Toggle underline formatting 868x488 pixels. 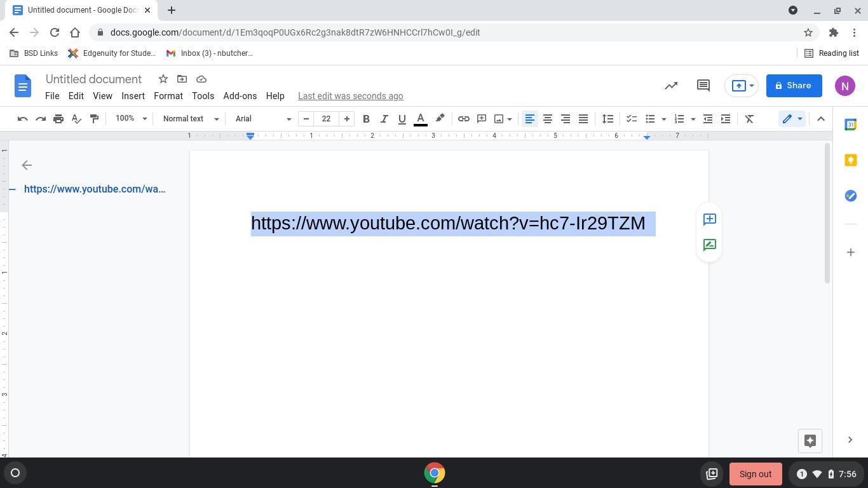pyautogui.click(x=402, y=119)
